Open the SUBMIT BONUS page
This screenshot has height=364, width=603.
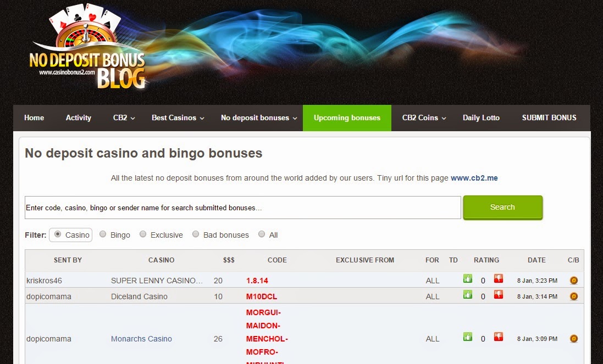549,118
